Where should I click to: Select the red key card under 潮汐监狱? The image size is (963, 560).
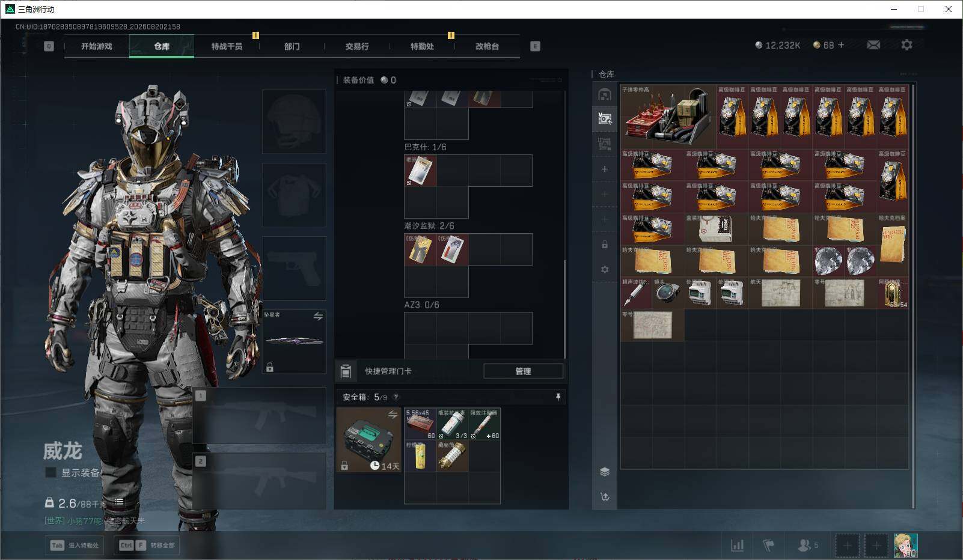(452, 249)
